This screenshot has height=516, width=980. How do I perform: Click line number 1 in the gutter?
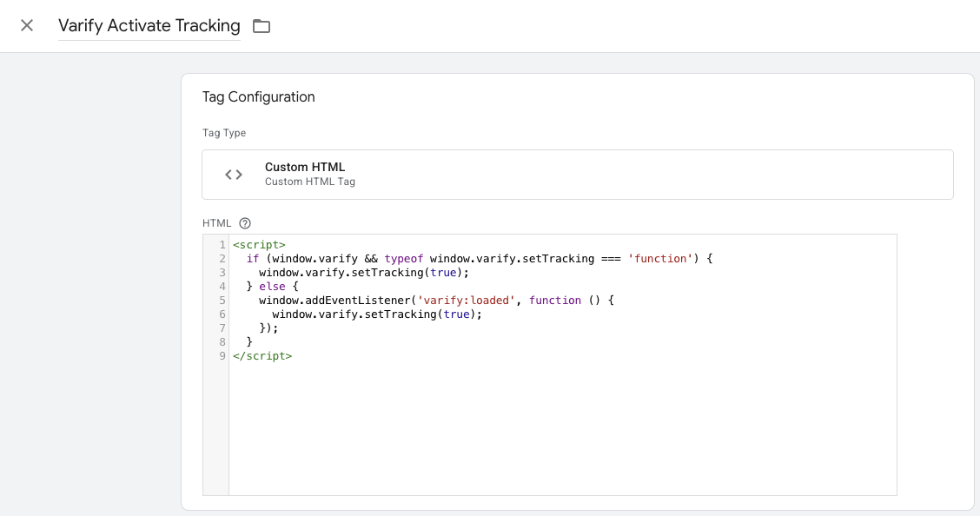point(222,245)
